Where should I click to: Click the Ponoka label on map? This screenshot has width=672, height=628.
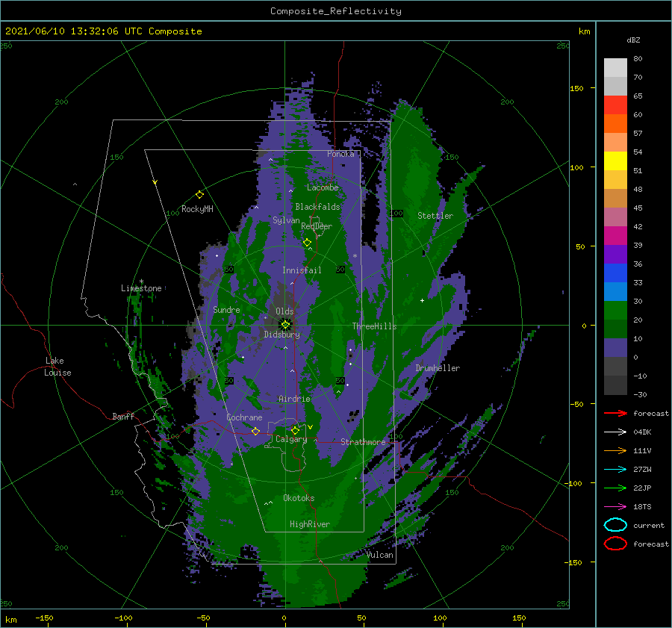click(x=340, y=154)
